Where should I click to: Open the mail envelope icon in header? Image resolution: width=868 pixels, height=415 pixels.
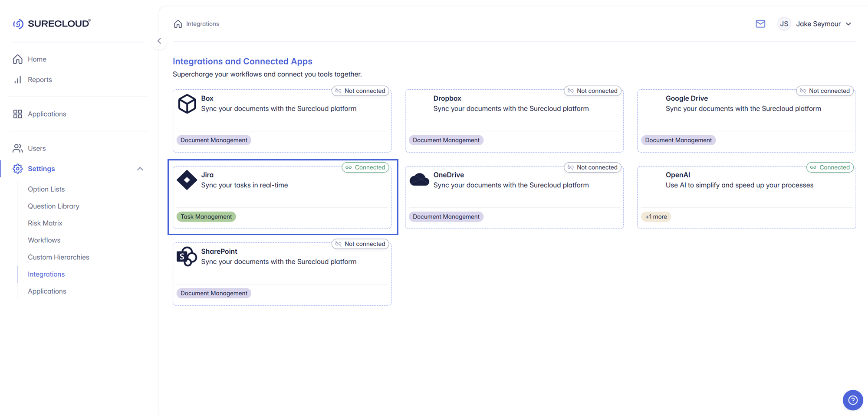[x=760, y=24]
